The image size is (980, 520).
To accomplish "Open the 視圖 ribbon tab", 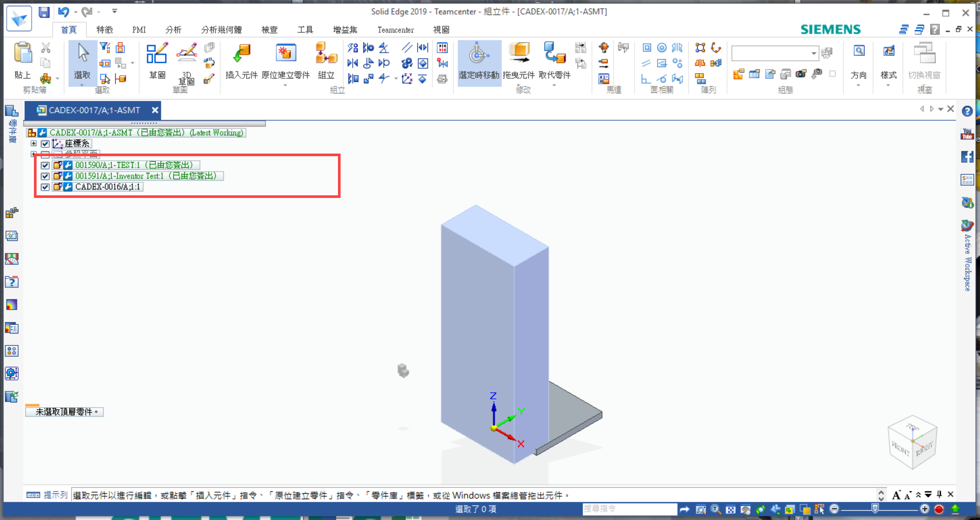I will pyautogui.click(x=441, y=30).
